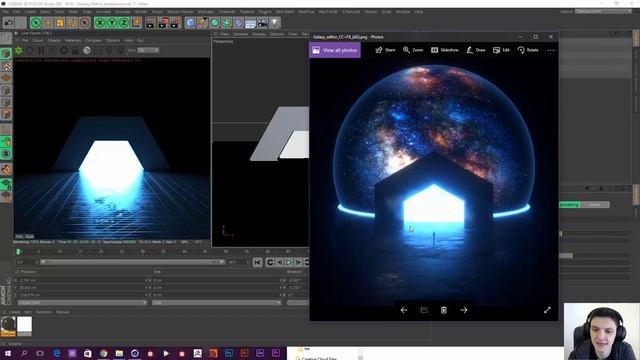This screenshot has width=640, height=360.
Task: Click the Floor/grid environment icon
Action: [x=251, y=23]
